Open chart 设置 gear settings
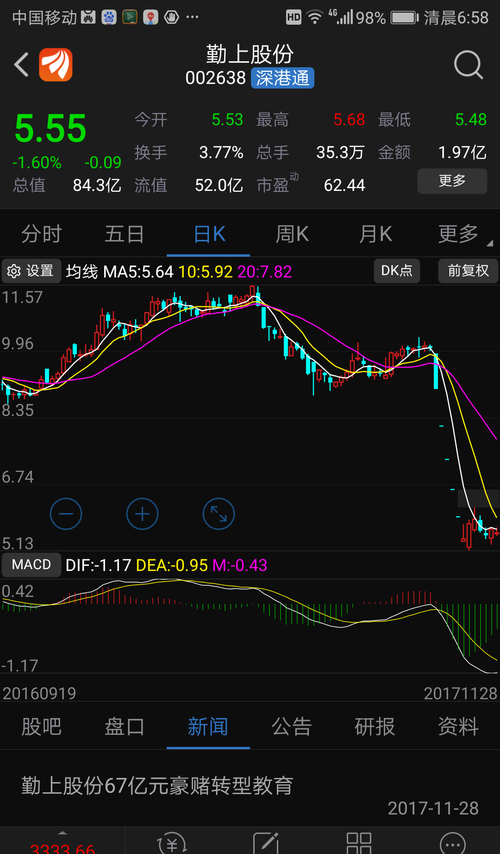This screenshot has height=854, width=500. 31,271
